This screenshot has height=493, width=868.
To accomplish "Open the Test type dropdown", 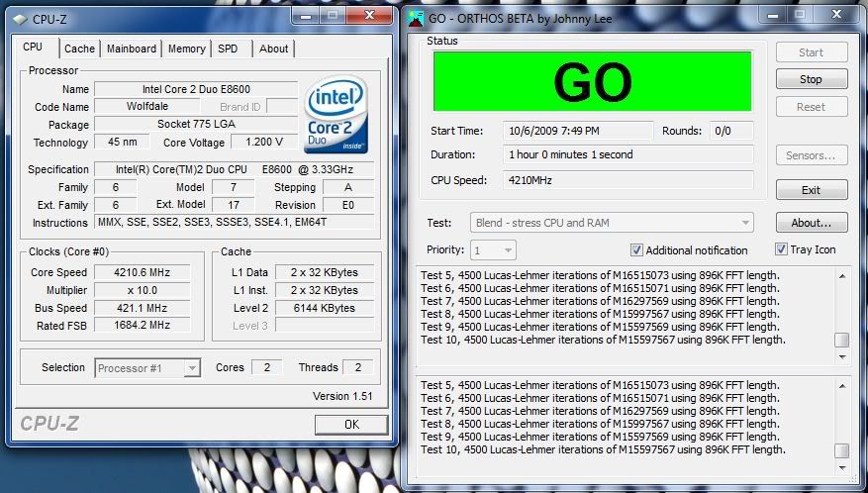I will coord(612,223).
